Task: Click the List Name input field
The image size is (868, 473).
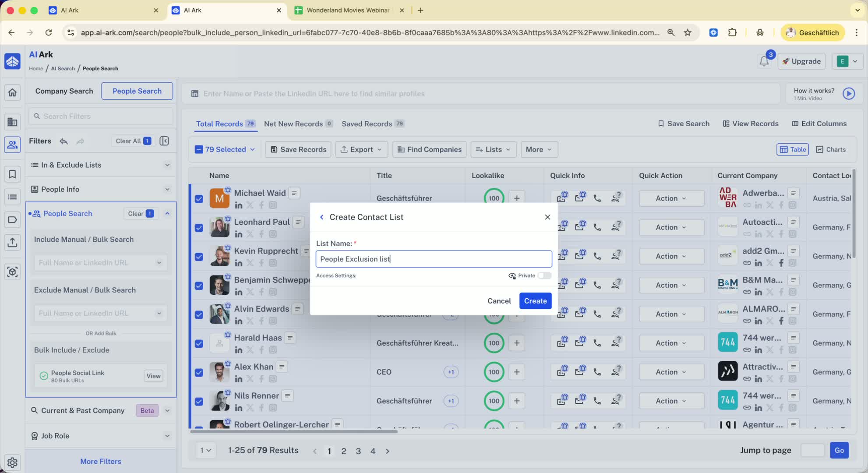Action: [433, 259]
